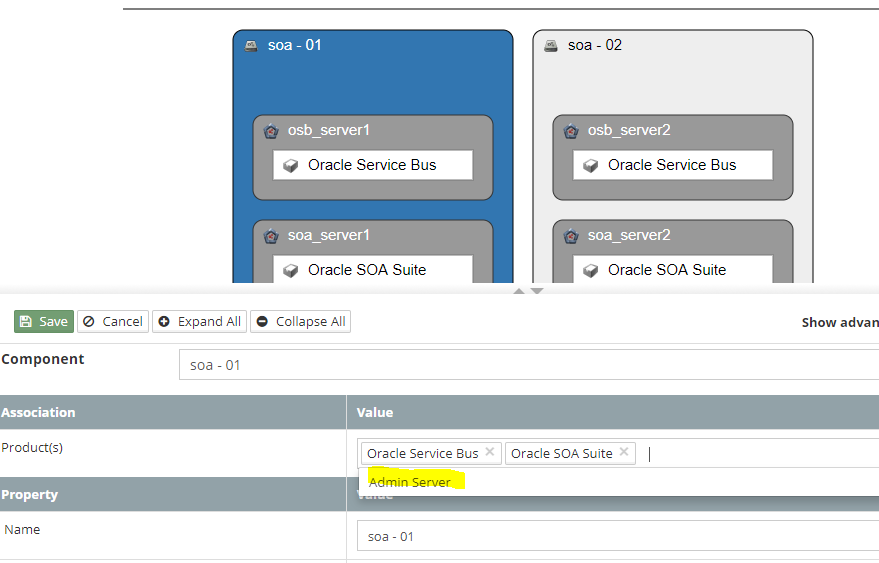Click the host icon beside soa - 01
The width and height of the screenshot is (879, 563).
pyautogui.click(x=251, y=46)
